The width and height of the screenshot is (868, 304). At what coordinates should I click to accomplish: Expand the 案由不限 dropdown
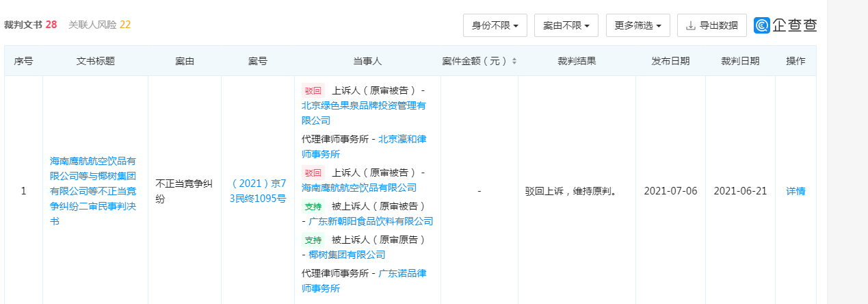(x=566, y=25)
